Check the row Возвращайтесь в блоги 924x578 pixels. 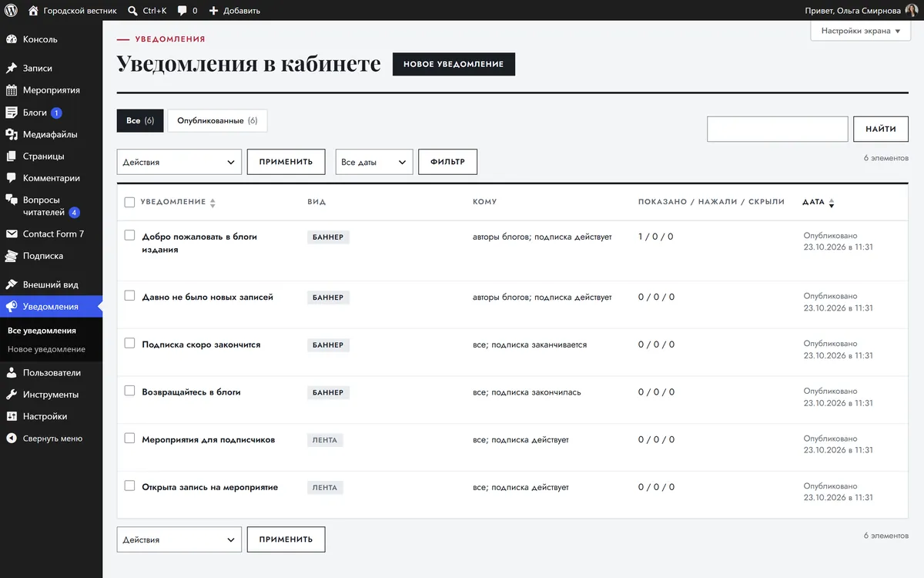click(x=129, y=391)
